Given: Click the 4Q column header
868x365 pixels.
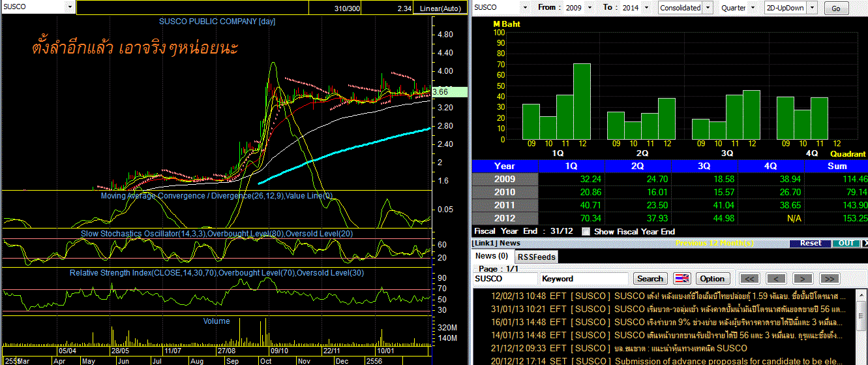Looking at the screenshot, I should pyautogui.click(x=771, y=166).
